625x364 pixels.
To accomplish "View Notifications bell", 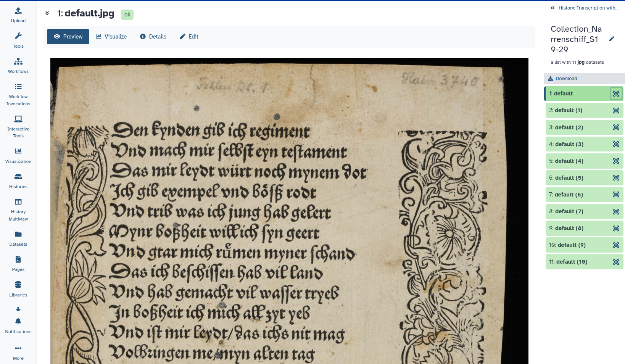I will (18, 326).
